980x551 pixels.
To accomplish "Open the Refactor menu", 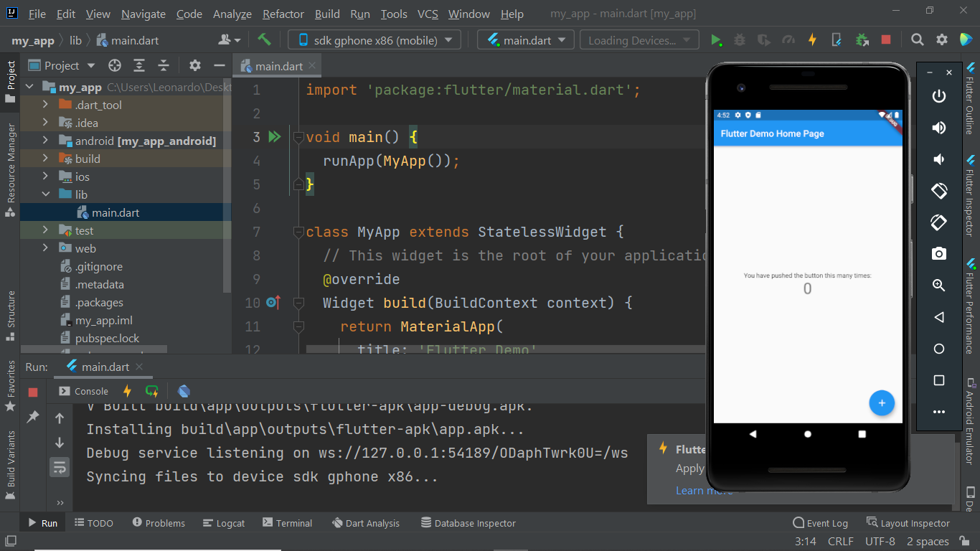I will [x=283, y=14].
